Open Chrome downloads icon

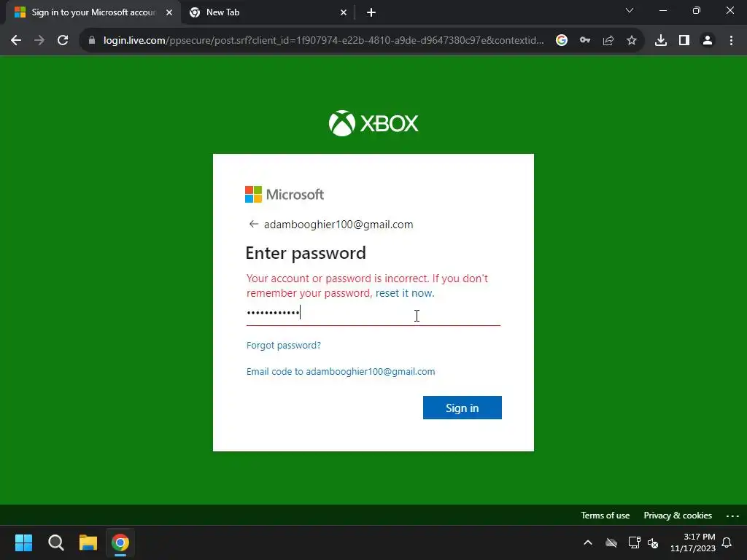pos(661,41)
